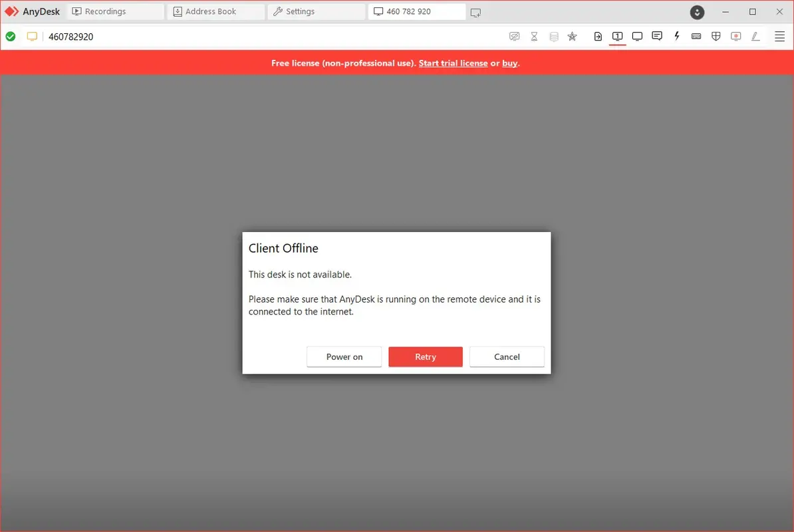The width and height of the screenshot is (794, 532).
Task: Open a new session tab
Action: click(x=475, y=12)
